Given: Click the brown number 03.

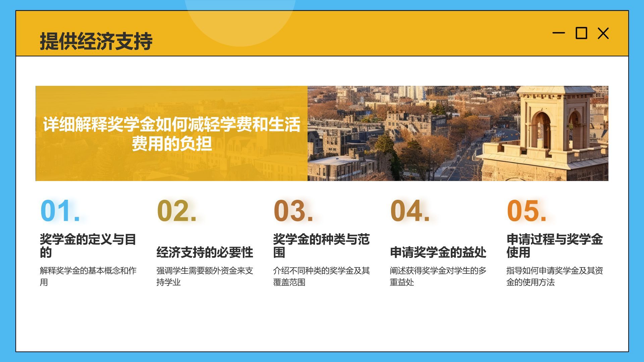Looking at the screenshot, I should click(x=293, y=211).
